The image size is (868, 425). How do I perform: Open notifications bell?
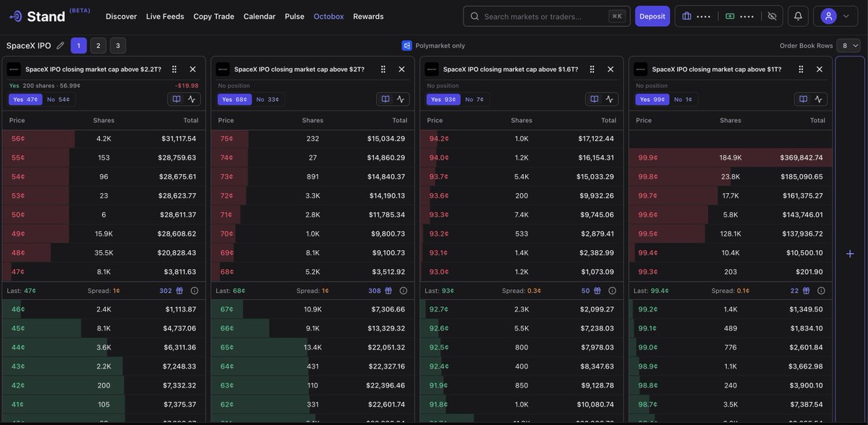(x=798, y=16)
